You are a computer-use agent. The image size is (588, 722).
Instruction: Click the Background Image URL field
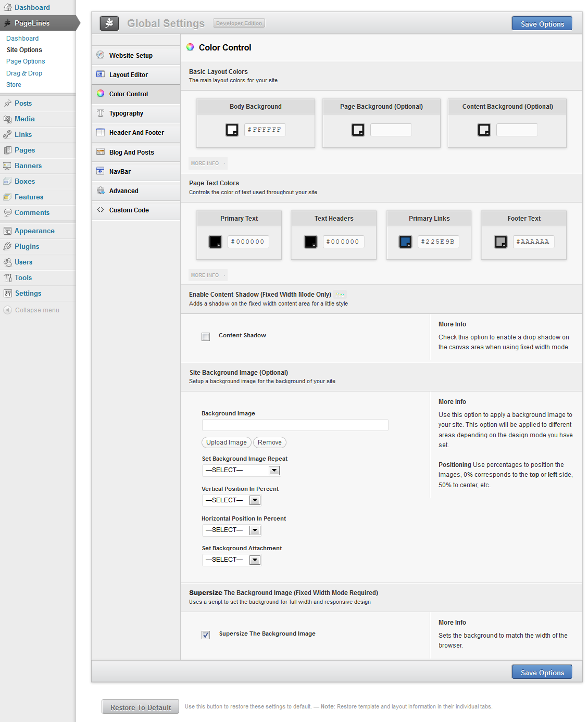(295, 425)
